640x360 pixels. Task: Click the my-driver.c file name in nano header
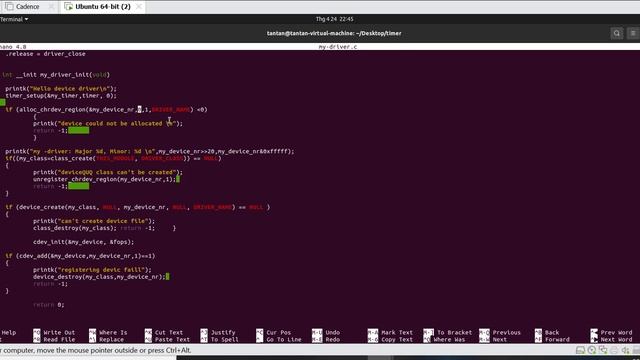coord(338,47)
